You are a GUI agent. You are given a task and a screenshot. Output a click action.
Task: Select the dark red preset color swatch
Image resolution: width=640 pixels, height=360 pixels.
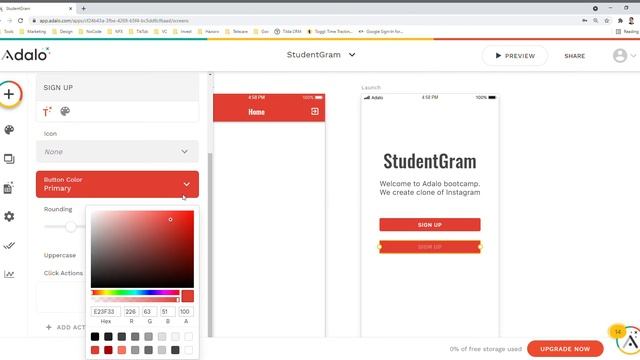(108, 350)
